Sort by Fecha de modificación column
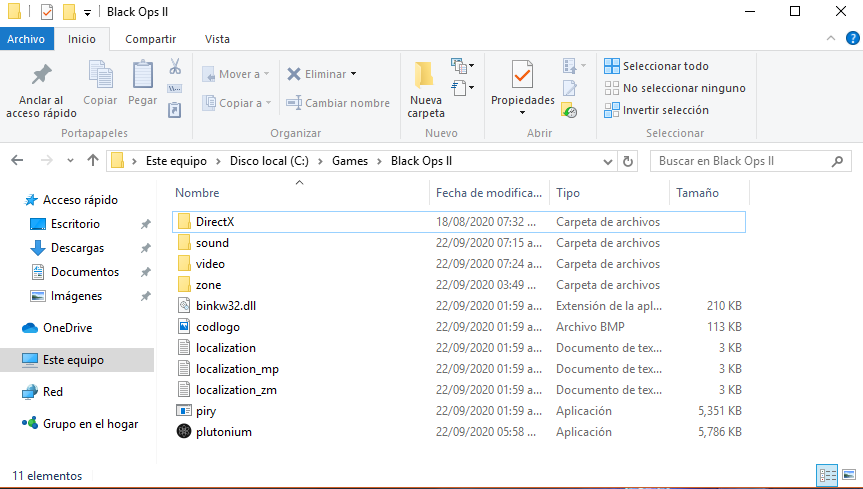Viewport: 863px width, 489px height. [489, 193]
